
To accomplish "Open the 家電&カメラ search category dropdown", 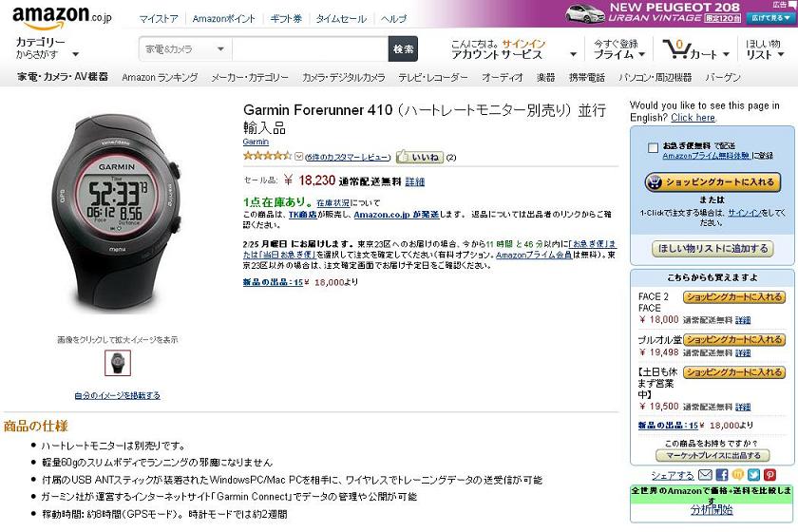I will 185,49.
